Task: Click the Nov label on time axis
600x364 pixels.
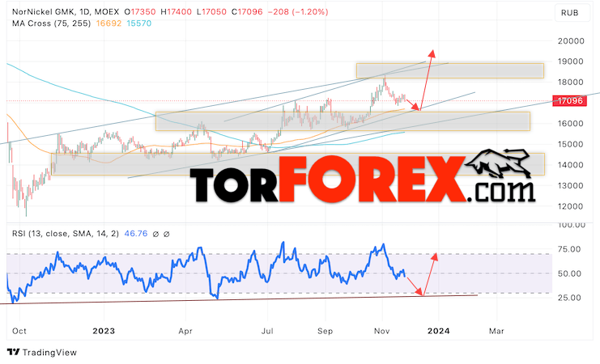Action: click(381, 331)
